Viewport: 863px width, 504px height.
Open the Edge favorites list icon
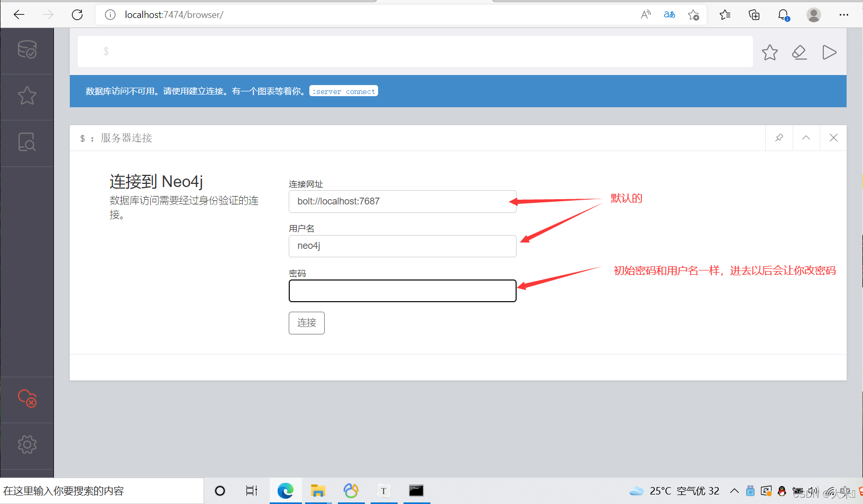(725, 15)
